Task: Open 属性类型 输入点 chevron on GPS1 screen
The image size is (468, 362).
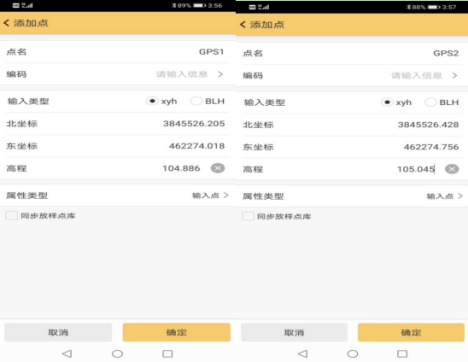Action: coord(226,195)
